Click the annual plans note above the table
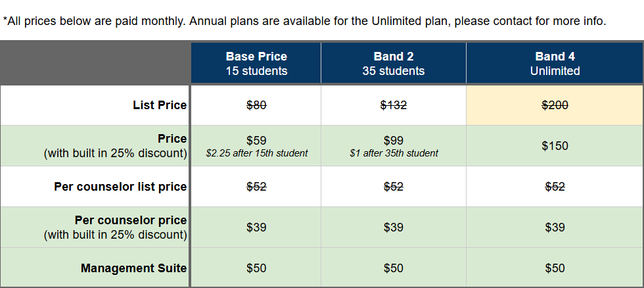 [304, 21]
